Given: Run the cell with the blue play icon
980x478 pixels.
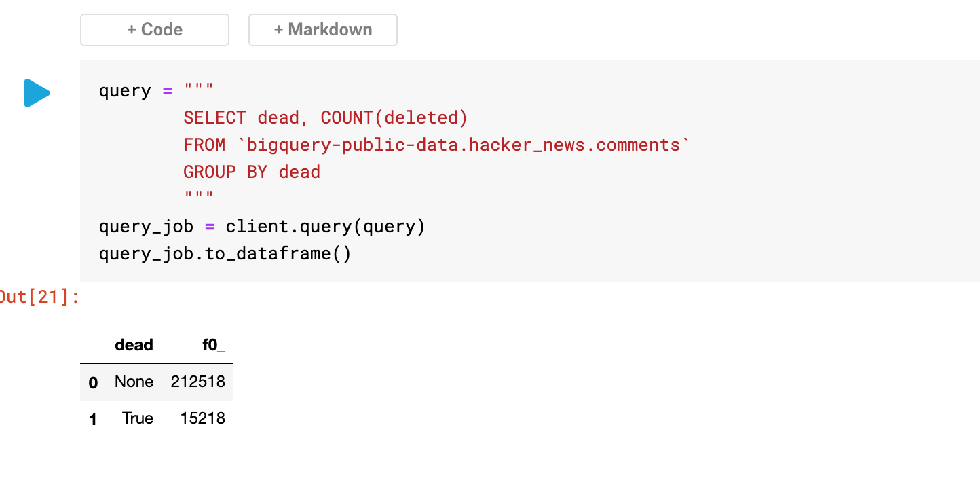Looking at the screenshot, I should (x=37, y=93).
